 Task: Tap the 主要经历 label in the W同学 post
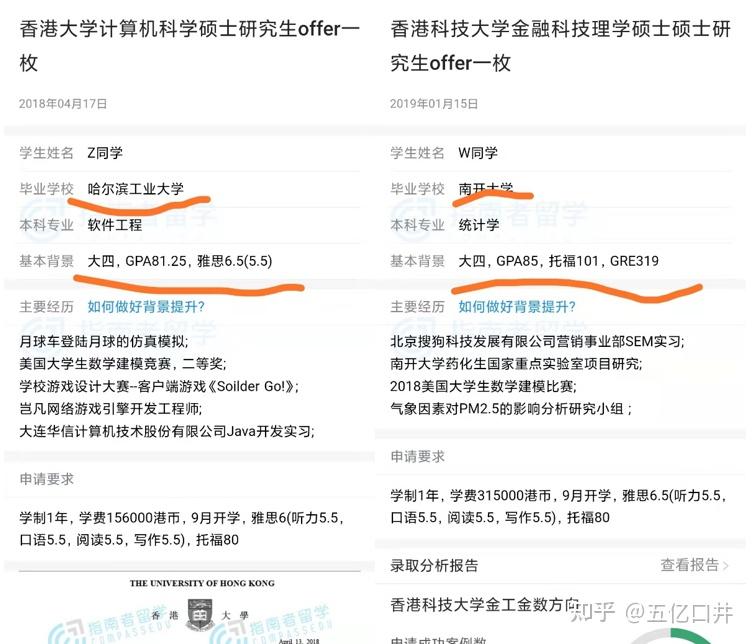[417, 306]
